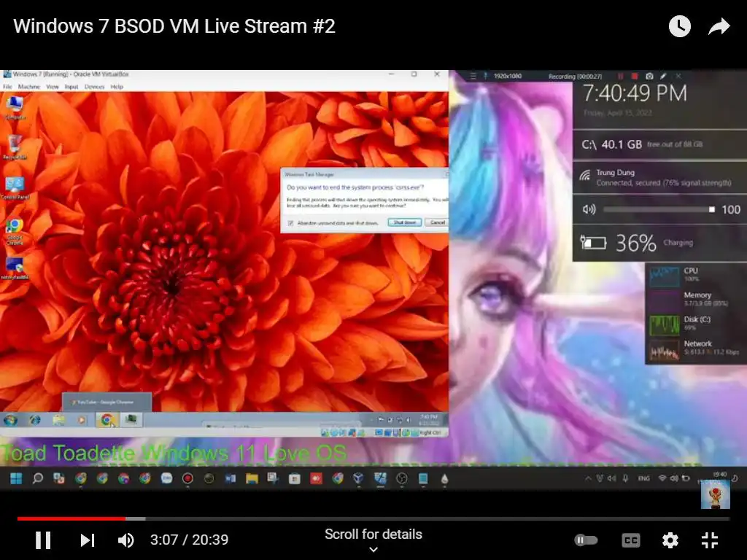
Task: Toggle the autoplay switch
Action: click(x=586, y=540)
